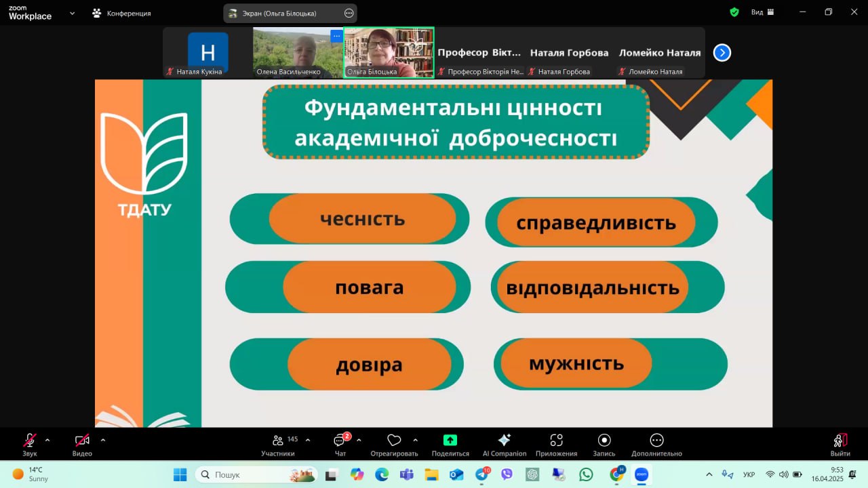Turn on the camera with the Видео button
Viewport: 868px width, 488px height.
click(x=82, y=445)
